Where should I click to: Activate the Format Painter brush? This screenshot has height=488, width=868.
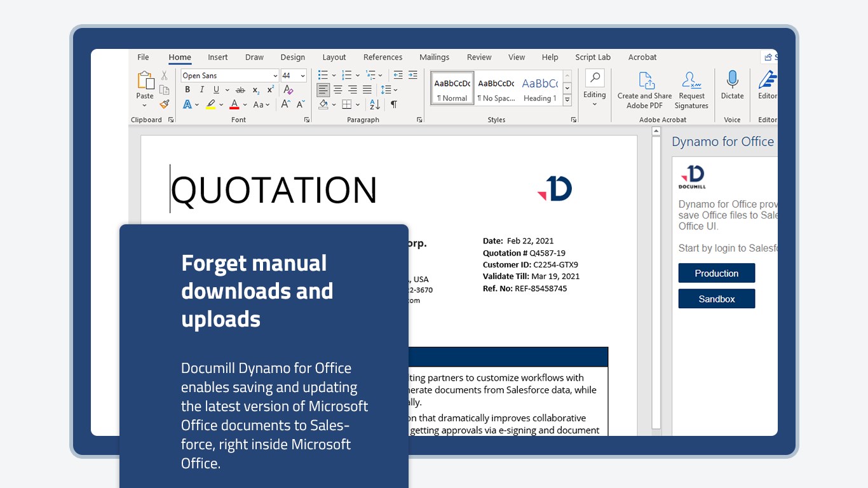click(165, 104)
